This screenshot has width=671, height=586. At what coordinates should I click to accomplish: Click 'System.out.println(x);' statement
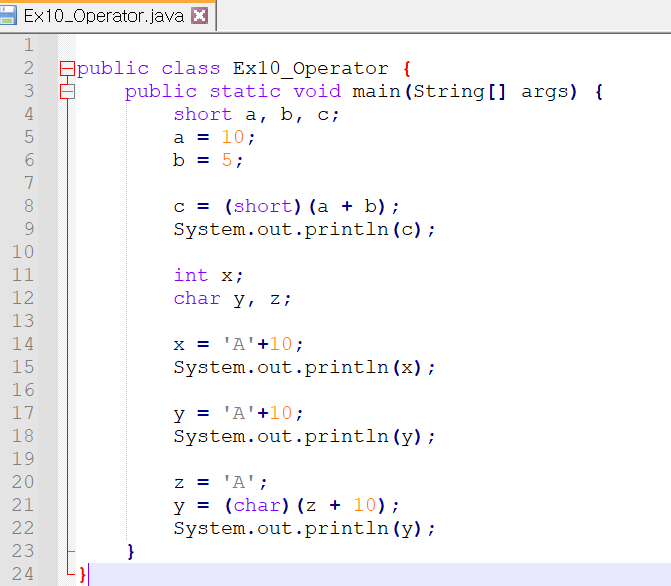304,368
